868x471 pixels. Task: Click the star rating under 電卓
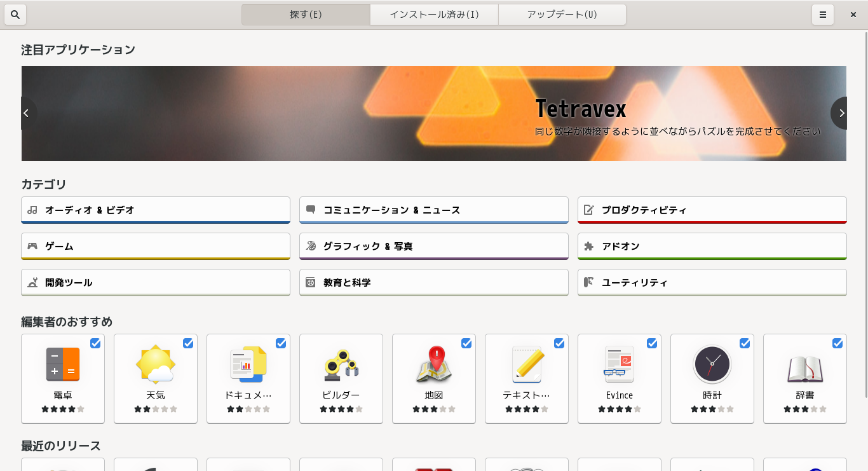[x=63, y=409]
